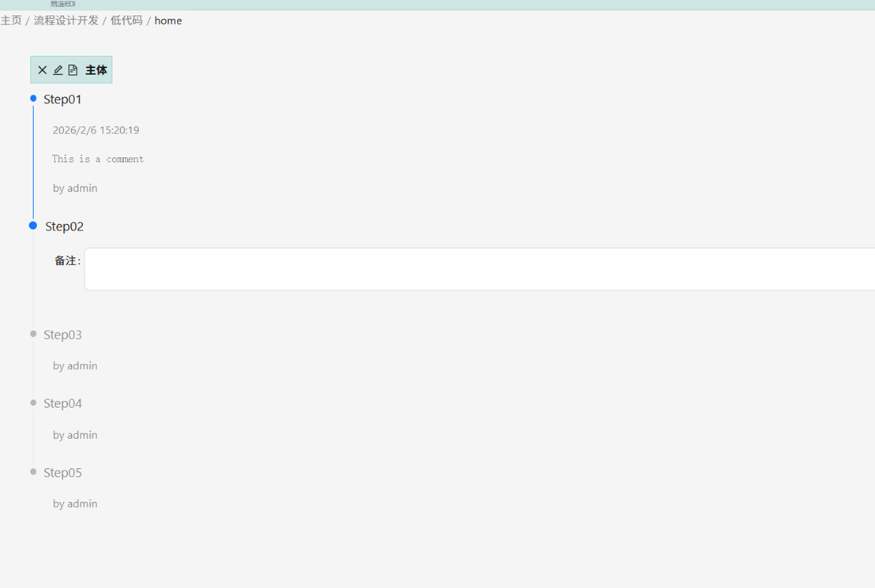Click the Step04 heading text
875x588 pixels.
62,403
